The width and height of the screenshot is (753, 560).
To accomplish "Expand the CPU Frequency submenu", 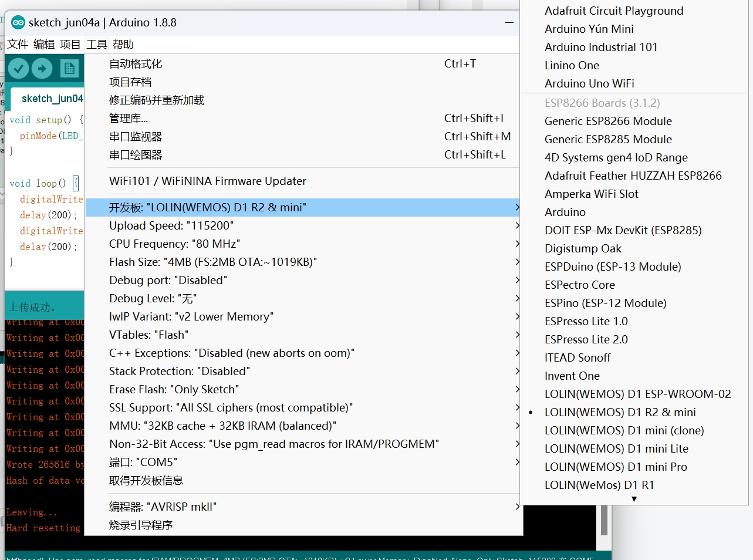I will click(x=303, y=244).
